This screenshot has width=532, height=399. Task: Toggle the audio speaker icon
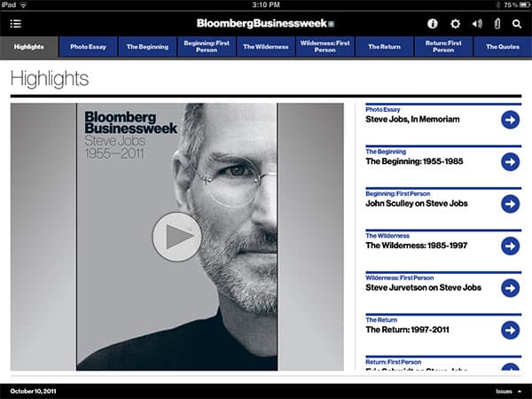click(477, 24)
